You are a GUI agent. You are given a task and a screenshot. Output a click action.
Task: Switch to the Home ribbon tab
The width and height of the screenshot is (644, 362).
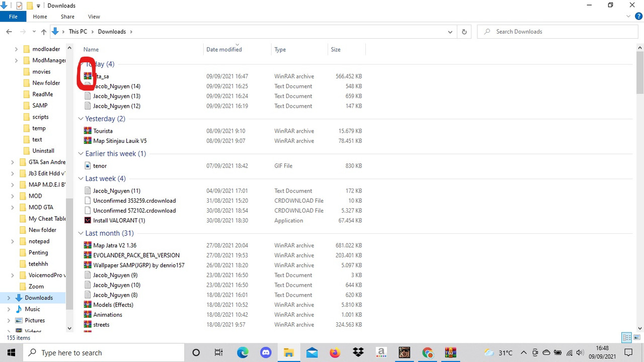pos(40,17)
